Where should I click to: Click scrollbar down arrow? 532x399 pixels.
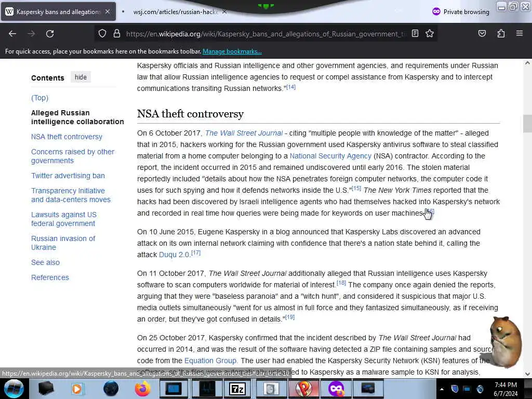point(527,374)
